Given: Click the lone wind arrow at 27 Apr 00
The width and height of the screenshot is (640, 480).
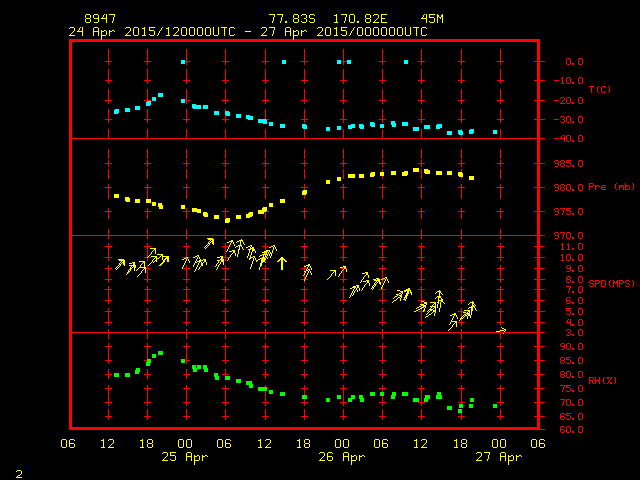Looking at the screenshot, I should [x=502, y=331].
